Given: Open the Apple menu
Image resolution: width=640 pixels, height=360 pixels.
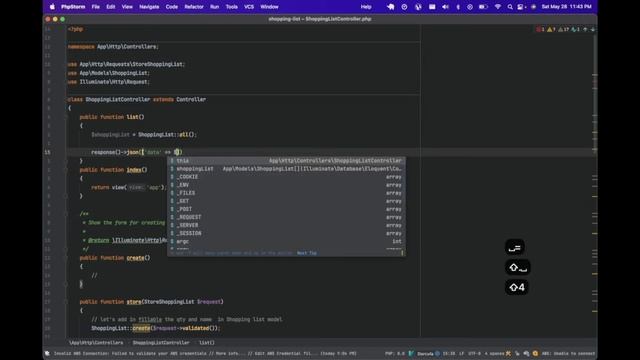Looking at the screenshot, I should pyautogui.click(x=52, y=7).
